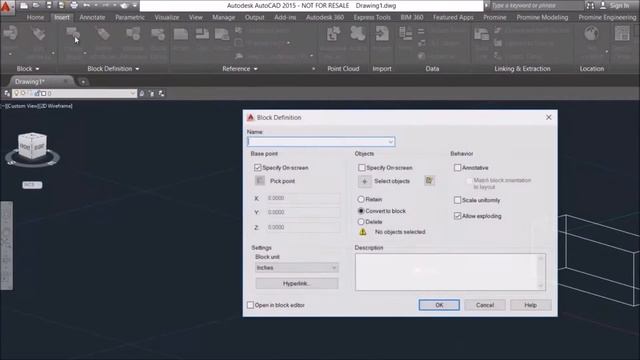
Task: Click the Block Editor icon in ribbon
Action: [158, 34]
